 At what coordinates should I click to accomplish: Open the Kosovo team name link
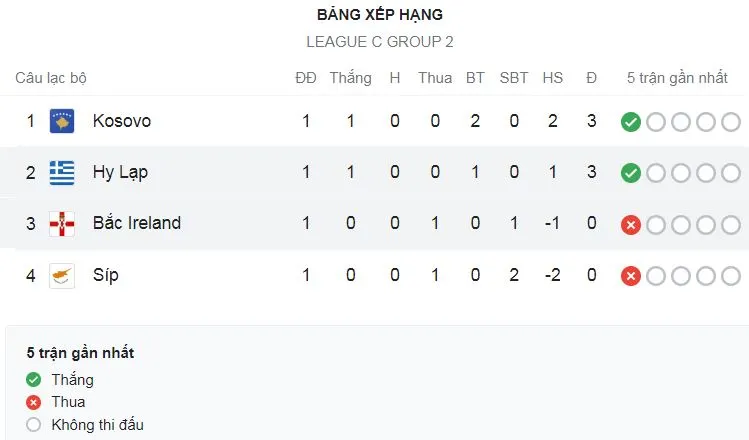[122, 121]
